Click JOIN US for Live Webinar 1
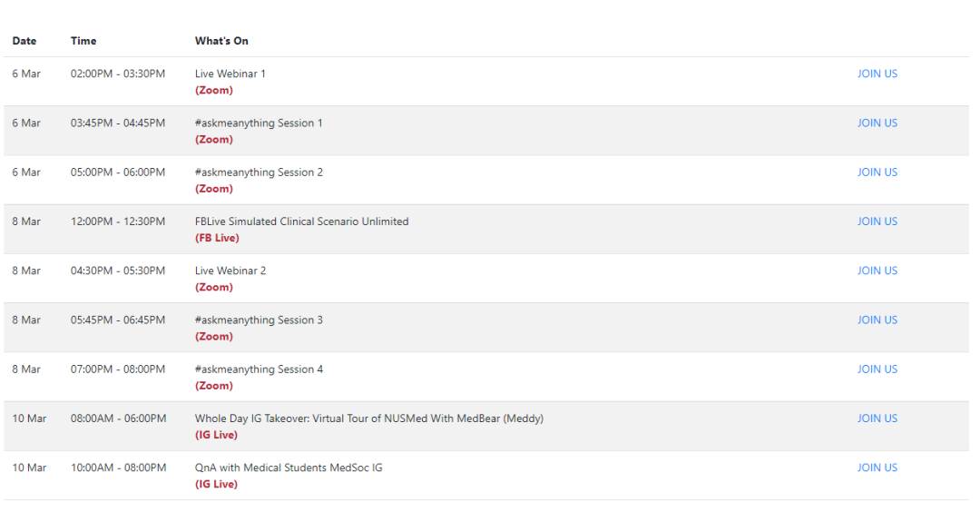This screenshot has width=980, height=512. 877,74
